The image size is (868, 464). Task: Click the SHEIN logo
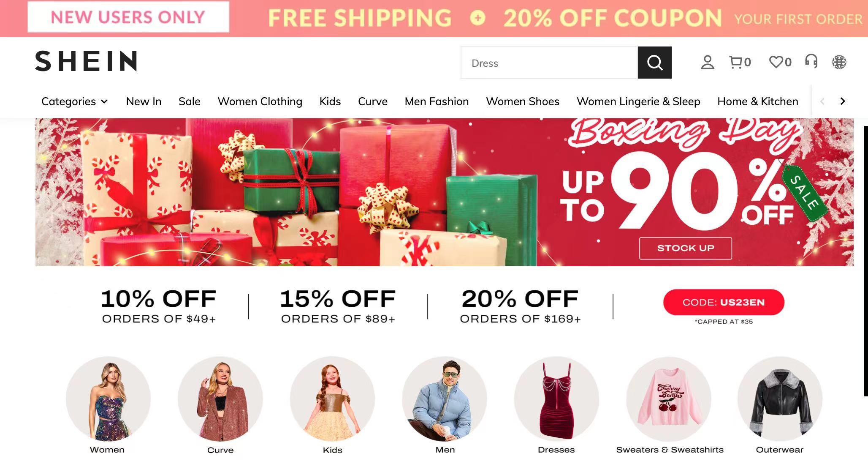[x=86, y=61]
